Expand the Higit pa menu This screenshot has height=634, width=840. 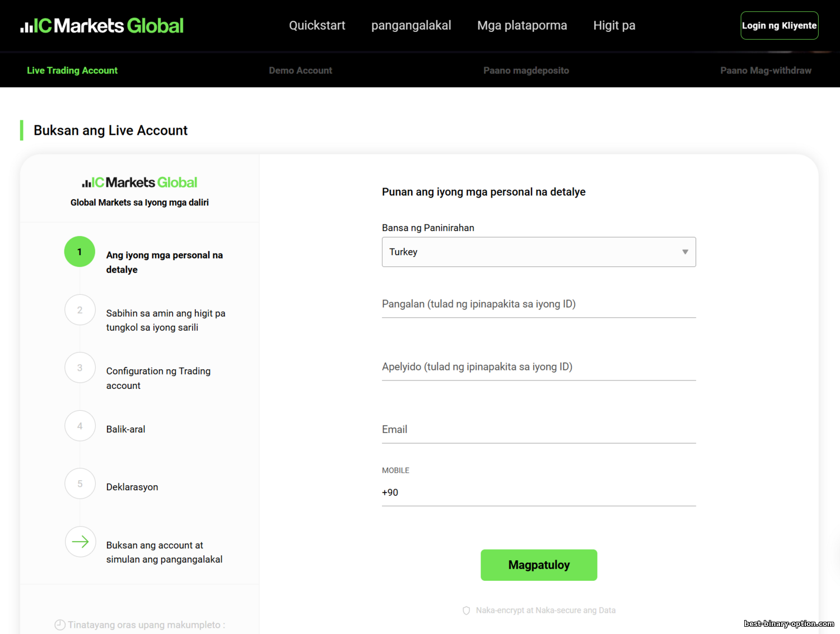[614, 26]
